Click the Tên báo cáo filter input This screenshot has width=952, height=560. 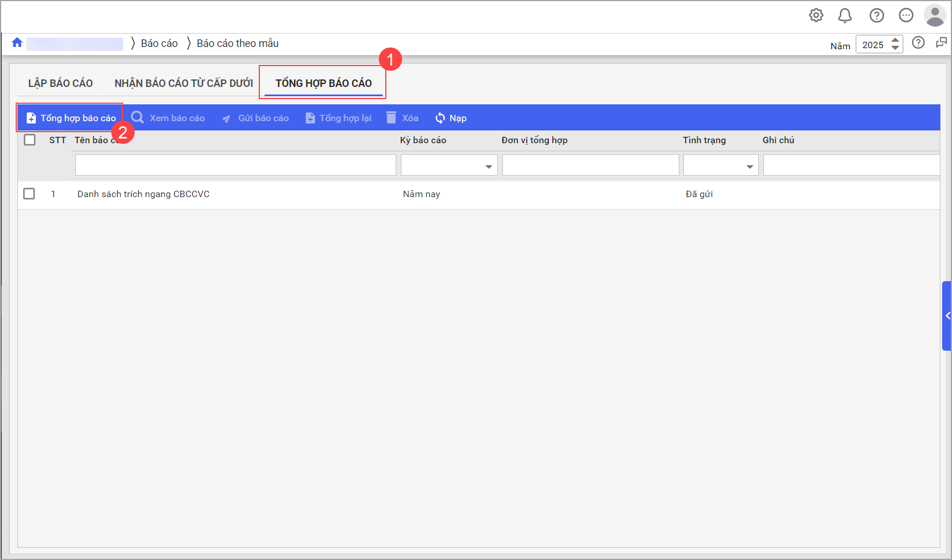pos(236,165)
